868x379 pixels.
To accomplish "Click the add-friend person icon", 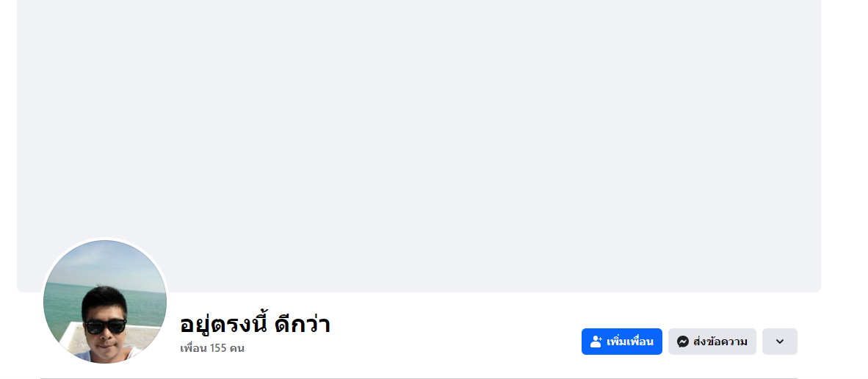I will [596, 342].
